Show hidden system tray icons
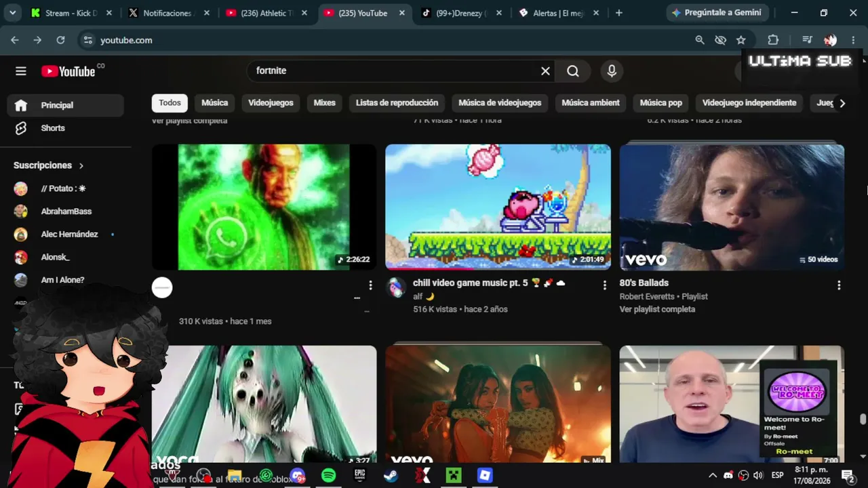This screenshot has height=488, width=868. [x=712, y=475]
